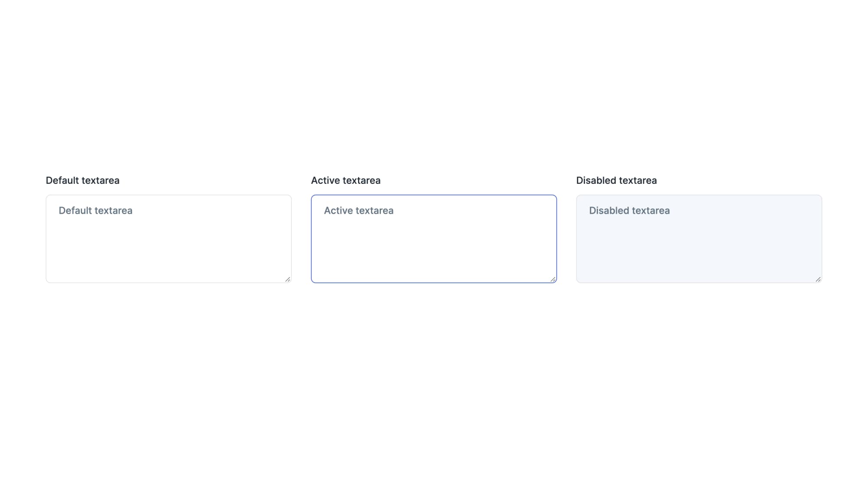868x477 pixels.
Task: Click the Disabled textarea resize grip
Action: click(x=818, y=279)
